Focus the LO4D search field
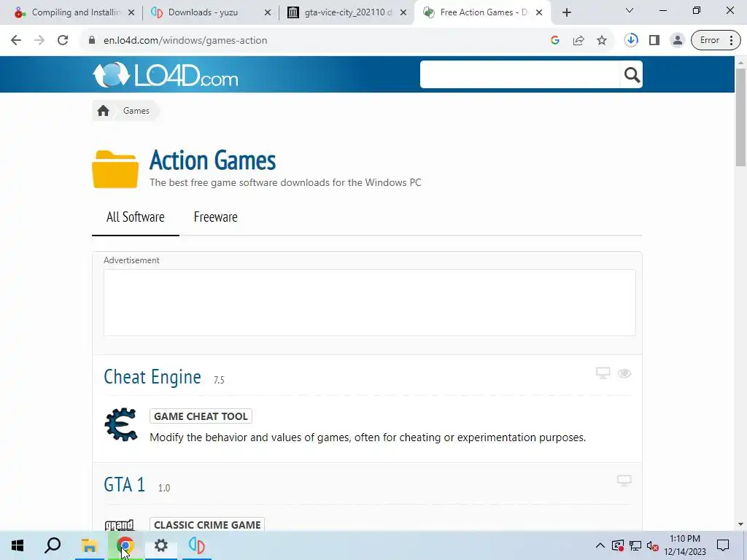The image size is (747, 560). click(519, 74)
